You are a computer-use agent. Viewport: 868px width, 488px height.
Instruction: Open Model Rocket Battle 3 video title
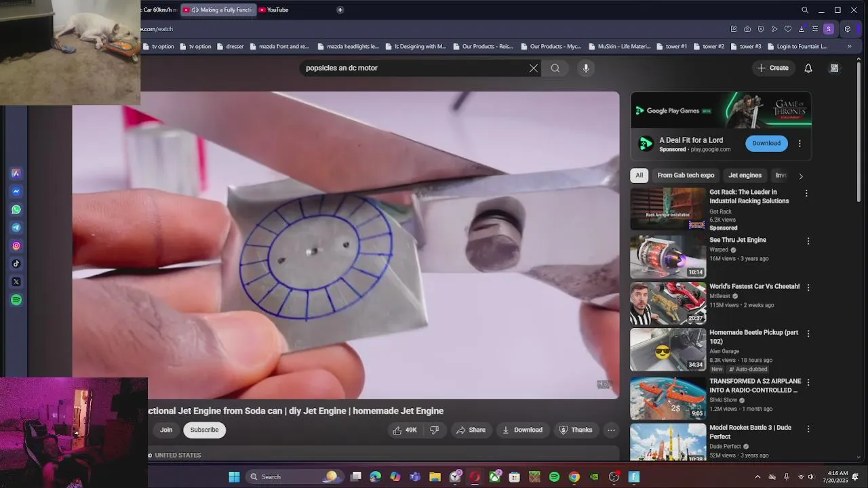pos(750,432)
